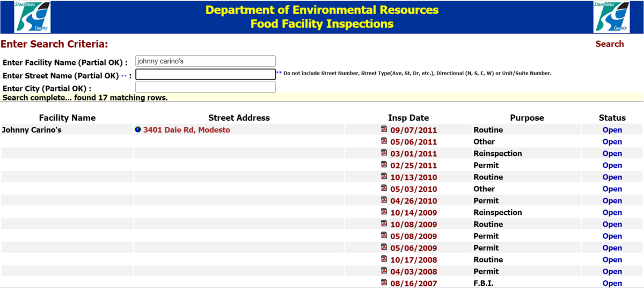Open PDF icon for 02/25/2011 inspection
This screenshot has height=288, width=644.
[384, 164]
